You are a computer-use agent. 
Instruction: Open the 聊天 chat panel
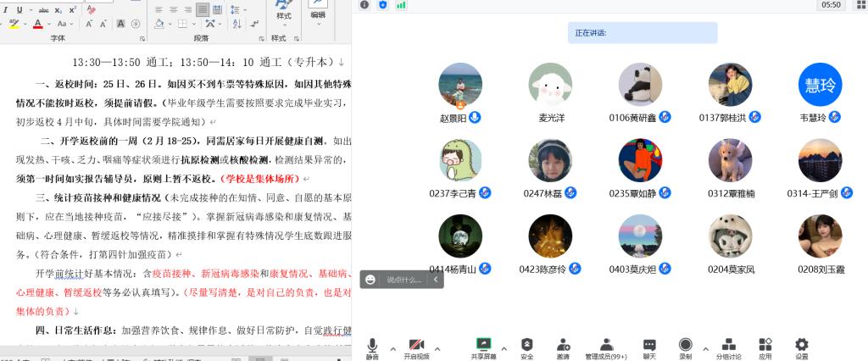[649, 347]
